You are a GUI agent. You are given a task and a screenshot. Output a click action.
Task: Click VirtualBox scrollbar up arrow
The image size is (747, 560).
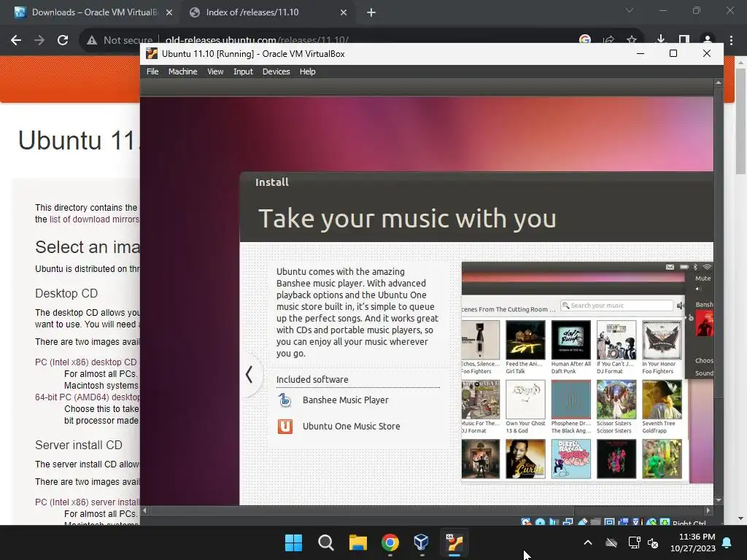coord(719,83)
